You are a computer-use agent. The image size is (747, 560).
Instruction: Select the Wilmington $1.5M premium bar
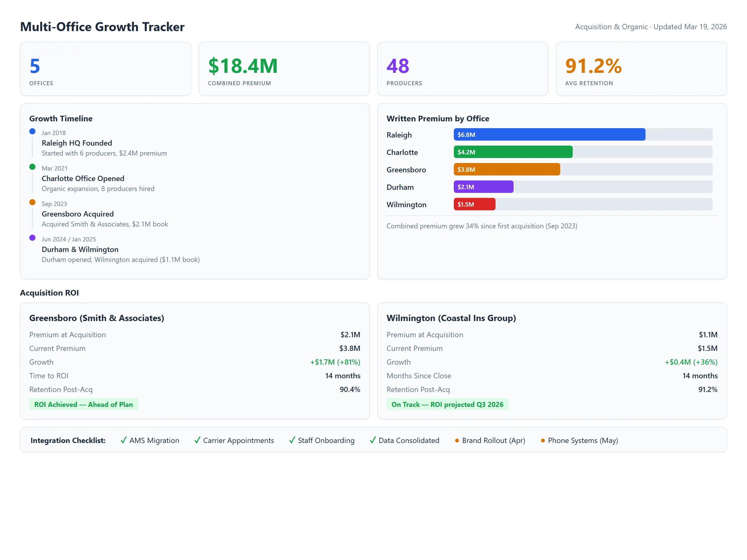click(474, 204)
